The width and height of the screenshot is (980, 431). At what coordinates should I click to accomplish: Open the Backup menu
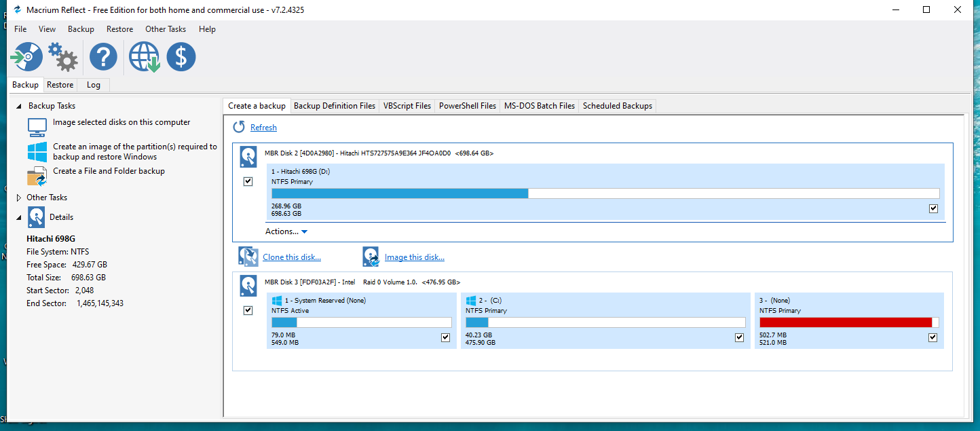click(81, 29)
